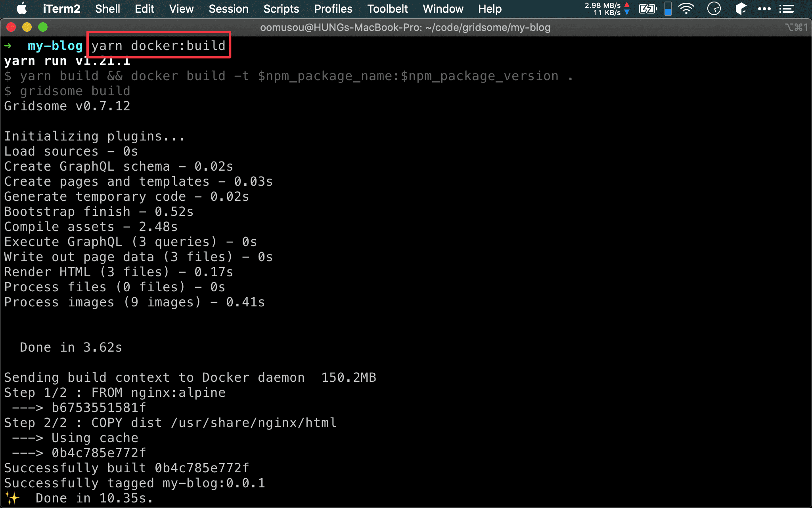Open the Profiles menu
The height and width of the screenshot is (508, 812).
click(x=333, y=9)
